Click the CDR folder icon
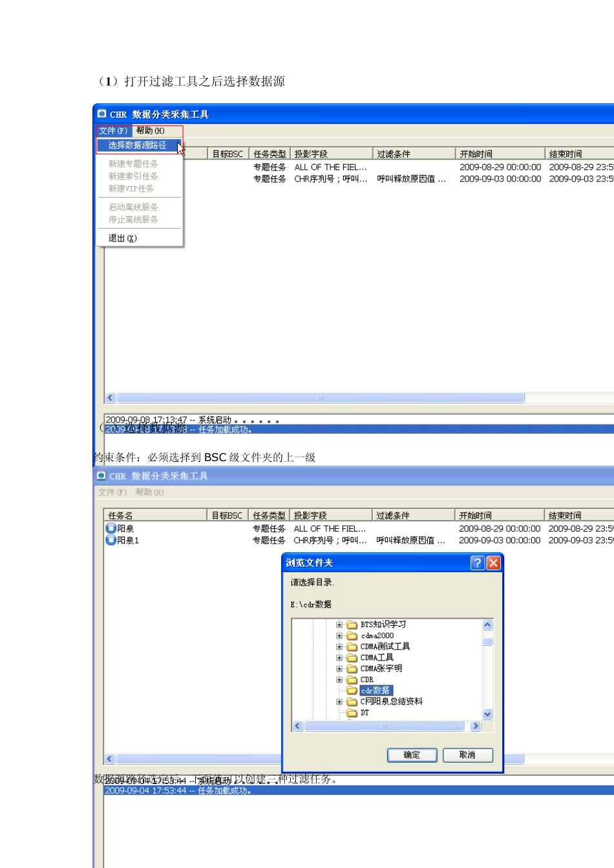Screen dimensions: 614x868 [352, 679]
